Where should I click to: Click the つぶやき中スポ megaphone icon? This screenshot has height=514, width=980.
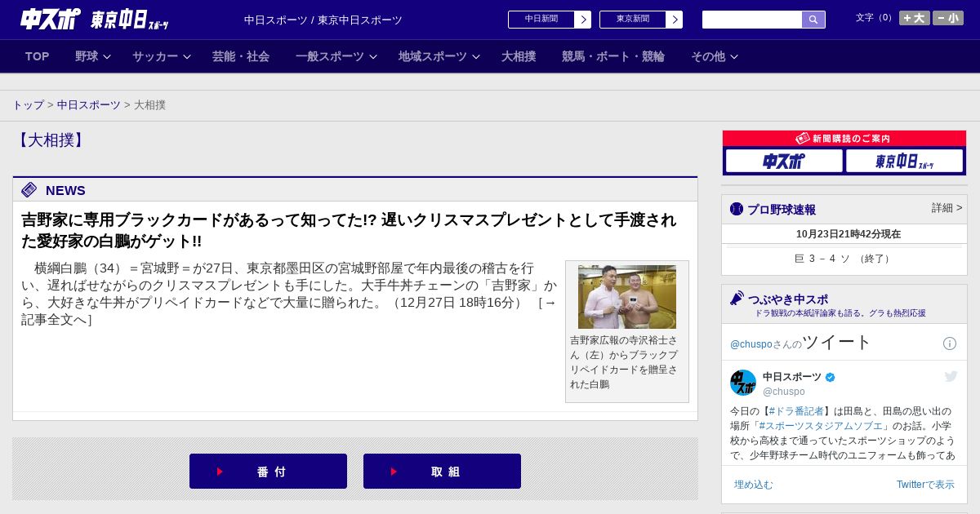tap(737, 299)
